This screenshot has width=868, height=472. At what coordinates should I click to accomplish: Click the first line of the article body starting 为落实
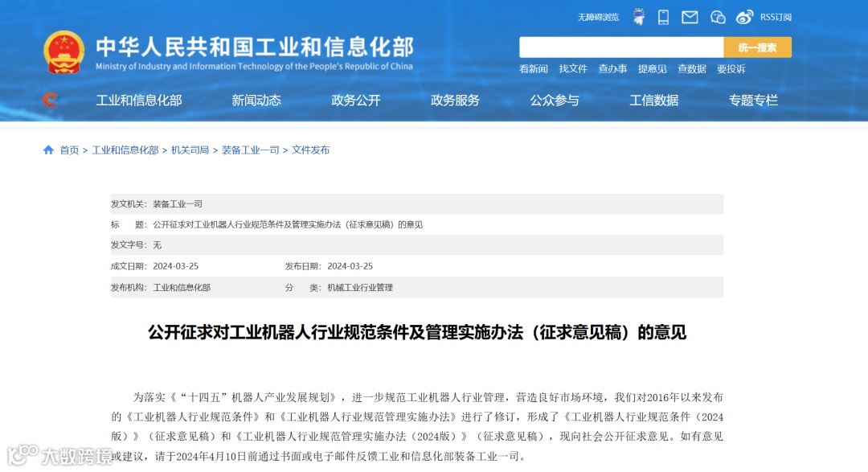(428, 397)
